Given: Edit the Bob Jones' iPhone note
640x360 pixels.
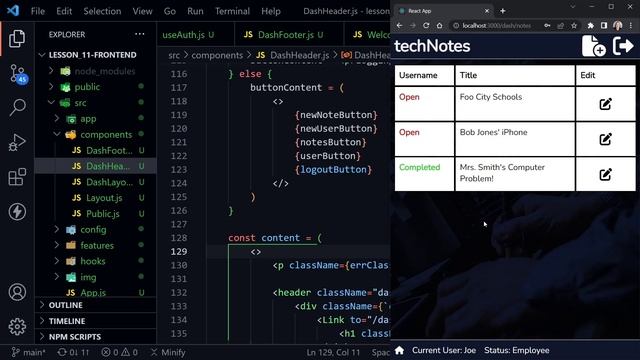Looking at the screenshot, I should click(x=605, y=139).
